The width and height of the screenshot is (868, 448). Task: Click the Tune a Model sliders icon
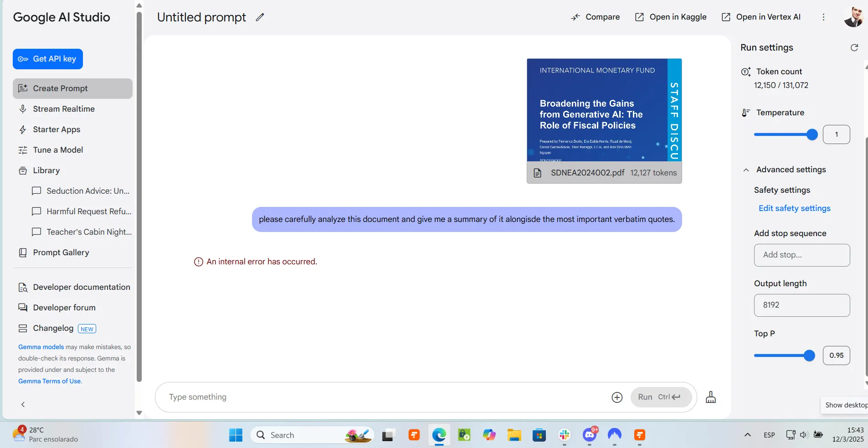[x=23, y=150]
